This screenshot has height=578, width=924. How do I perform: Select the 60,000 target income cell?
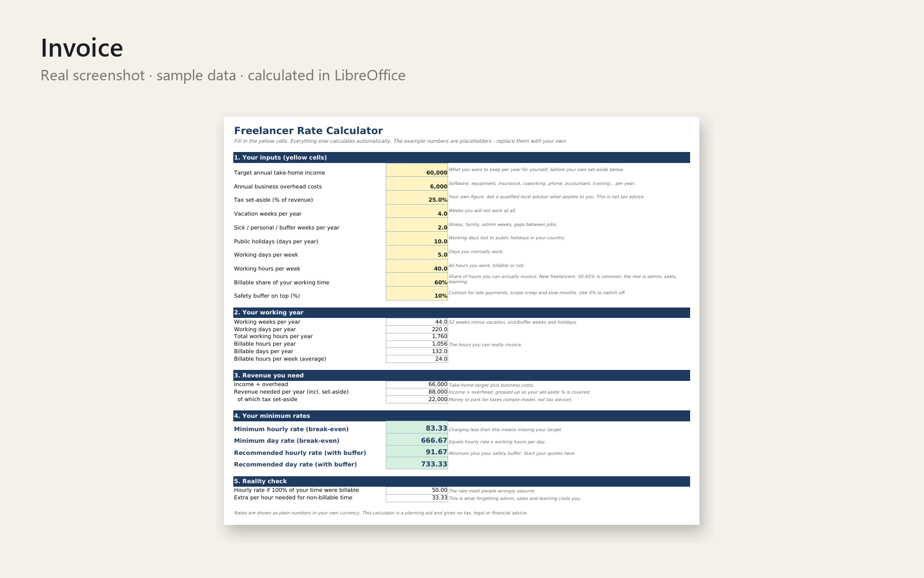(x=417, y=170)
